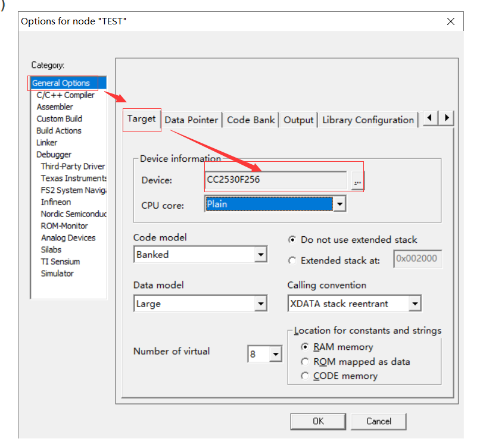
Task: Switch to the Data Pointer tab
Action: pyautogui.click(x=191, y=120)
